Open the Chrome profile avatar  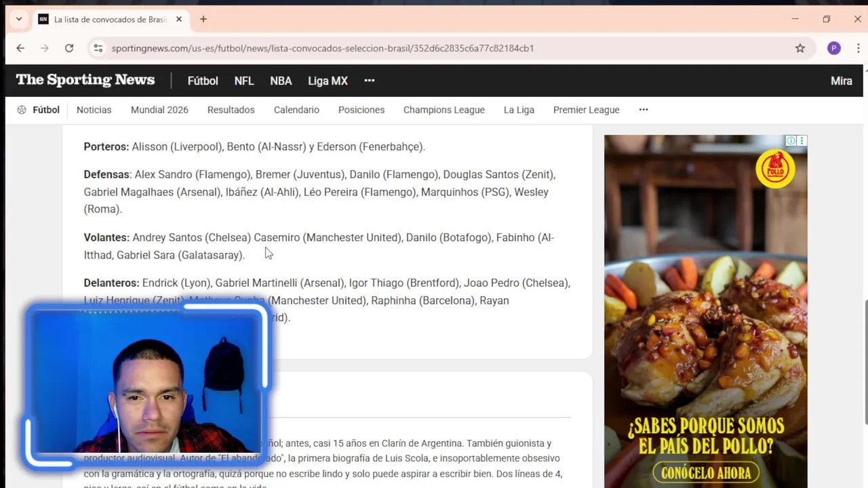click(834, 48)
